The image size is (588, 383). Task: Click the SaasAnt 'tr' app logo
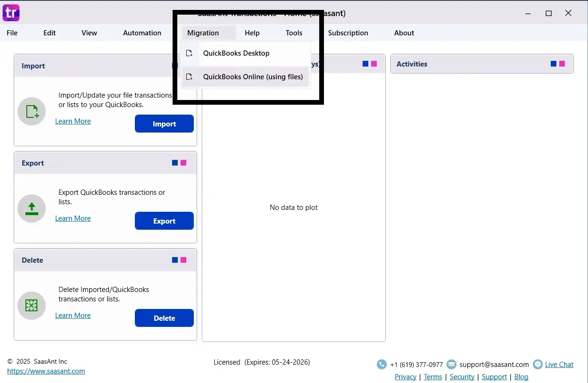pyautogui.click(x=11, y=12)
